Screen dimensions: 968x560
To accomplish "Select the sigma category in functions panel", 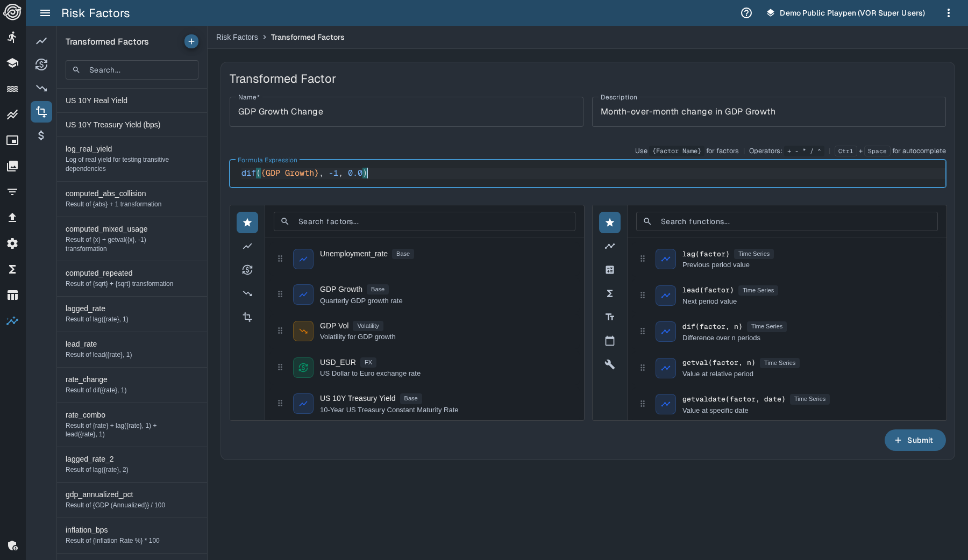I will (x=609, y=293).
